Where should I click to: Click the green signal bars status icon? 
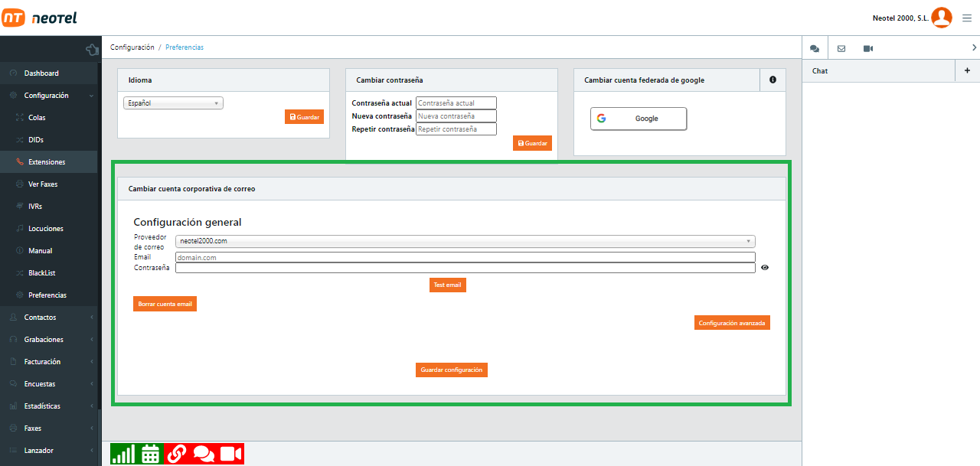pyautogui.click(x=121, y=454)
